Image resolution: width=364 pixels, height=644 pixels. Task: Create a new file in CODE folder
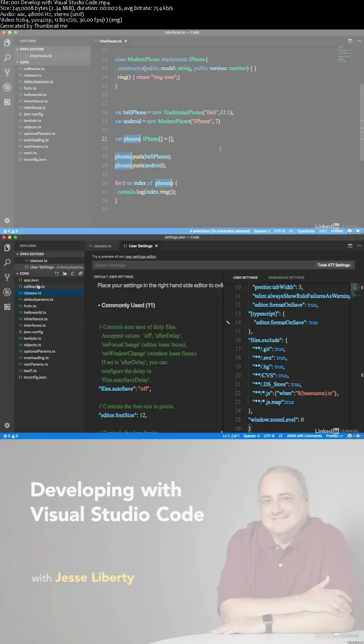pos(57,273)
